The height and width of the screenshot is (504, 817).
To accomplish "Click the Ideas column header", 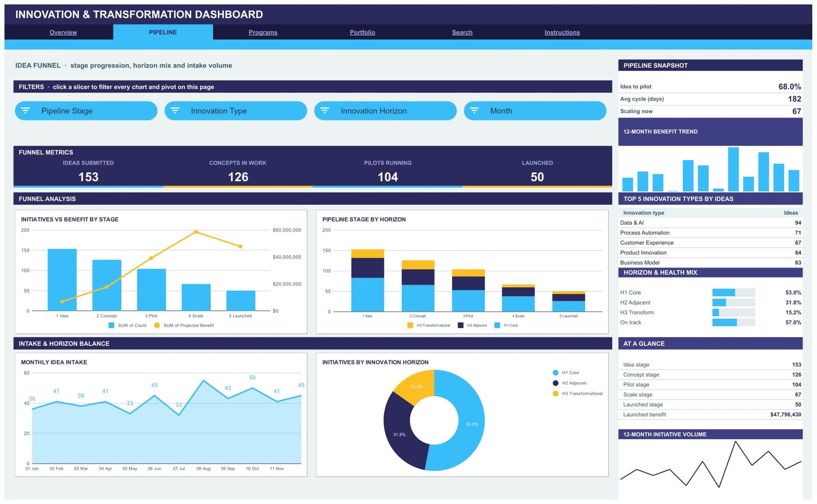I will [x=790, y=213].
